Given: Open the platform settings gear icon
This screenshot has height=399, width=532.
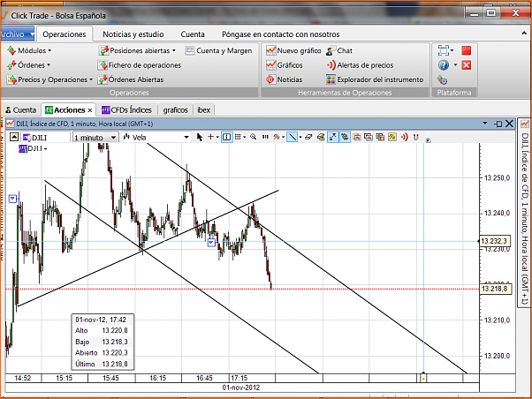Looking at the screenshot, I should pyautogui.click(x=442, y=80).
